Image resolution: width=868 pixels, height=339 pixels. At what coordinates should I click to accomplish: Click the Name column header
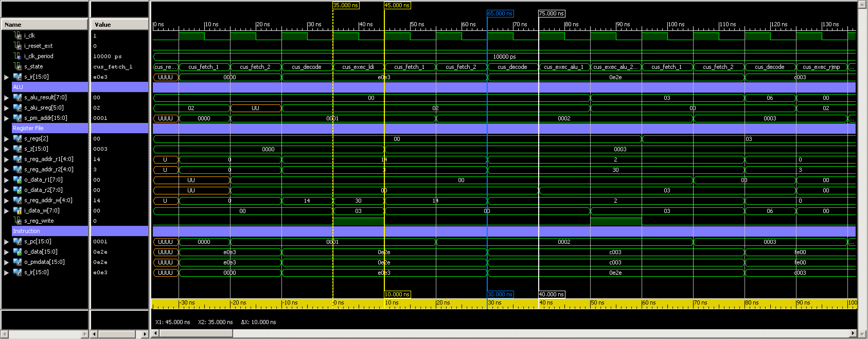(44, 24)
